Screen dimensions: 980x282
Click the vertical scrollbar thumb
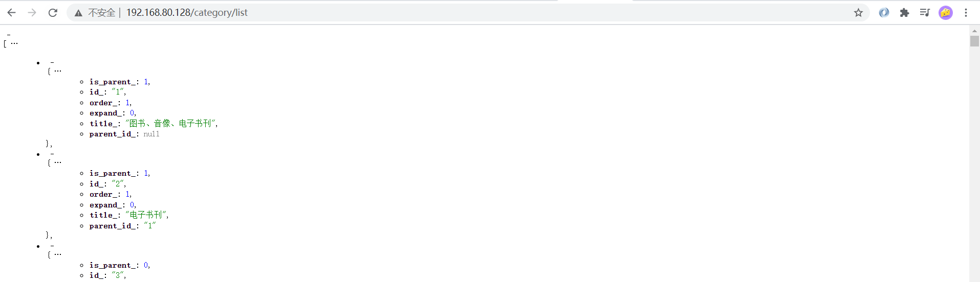point(974,41)
